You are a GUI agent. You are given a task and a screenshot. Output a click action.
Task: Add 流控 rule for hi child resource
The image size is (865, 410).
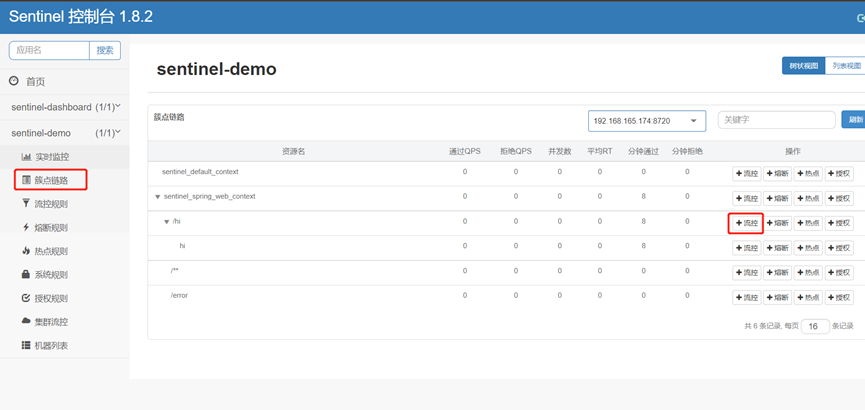pyautogui.click(x=747, y=248)
